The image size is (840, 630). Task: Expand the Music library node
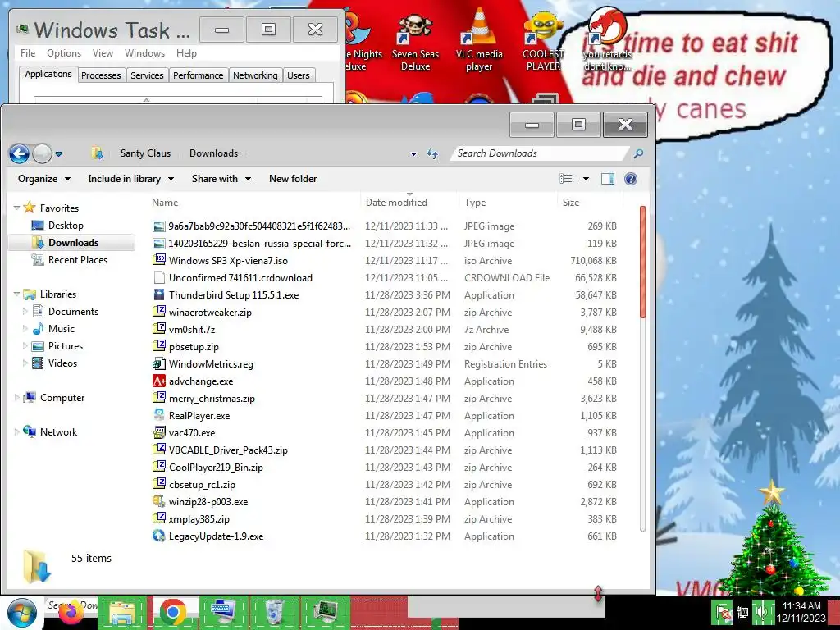click(x=25, y=328)
